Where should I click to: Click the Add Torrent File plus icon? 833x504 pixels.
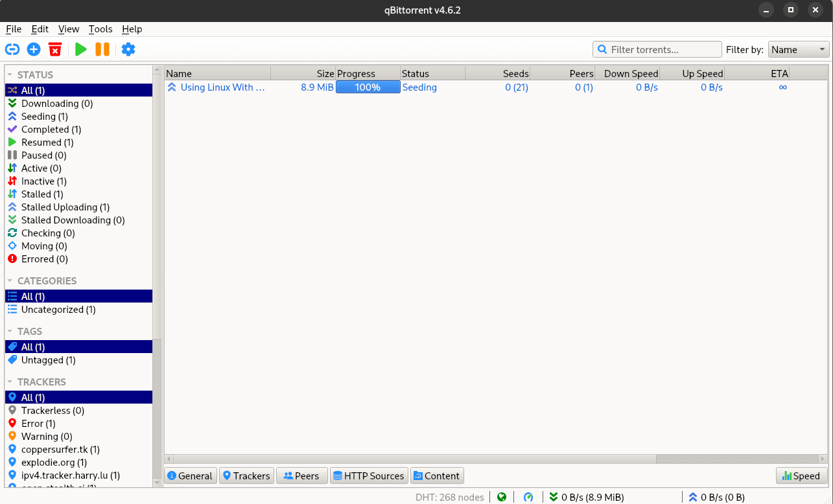(34, 49)
